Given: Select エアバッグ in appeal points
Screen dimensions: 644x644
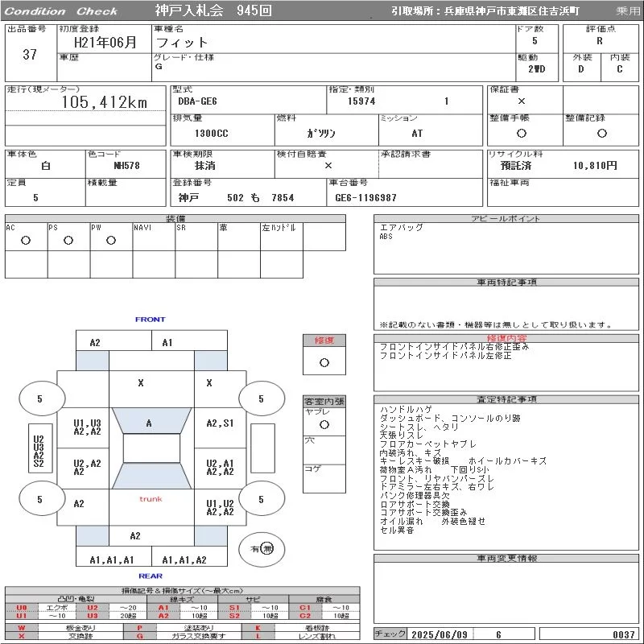Looking at the screenshot, I should tap(401, 228).
